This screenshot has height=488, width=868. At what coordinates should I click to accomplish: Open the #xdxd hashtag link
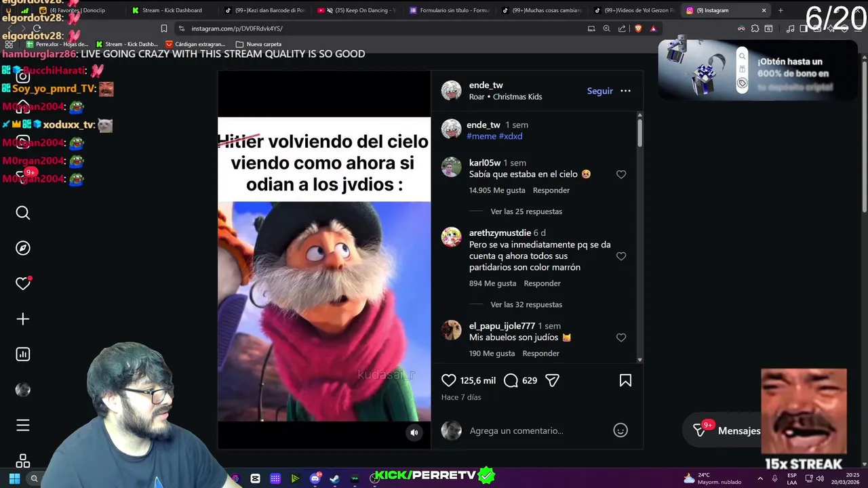coord(511,136)
